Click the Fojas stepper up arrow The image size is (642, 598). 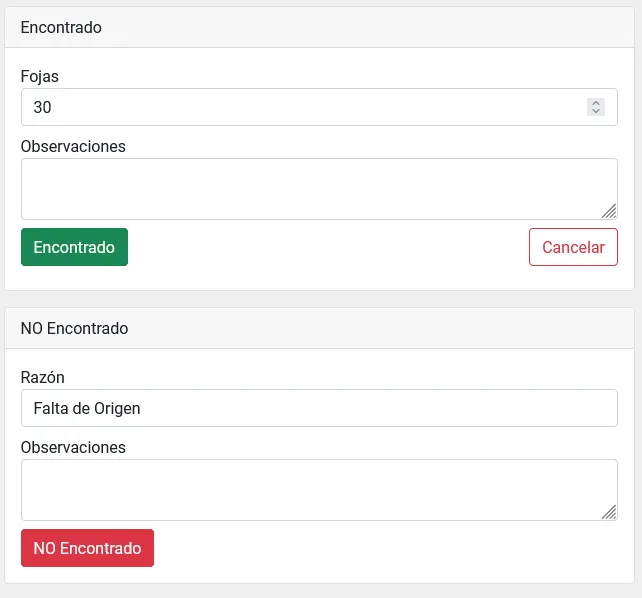point(596,103)
